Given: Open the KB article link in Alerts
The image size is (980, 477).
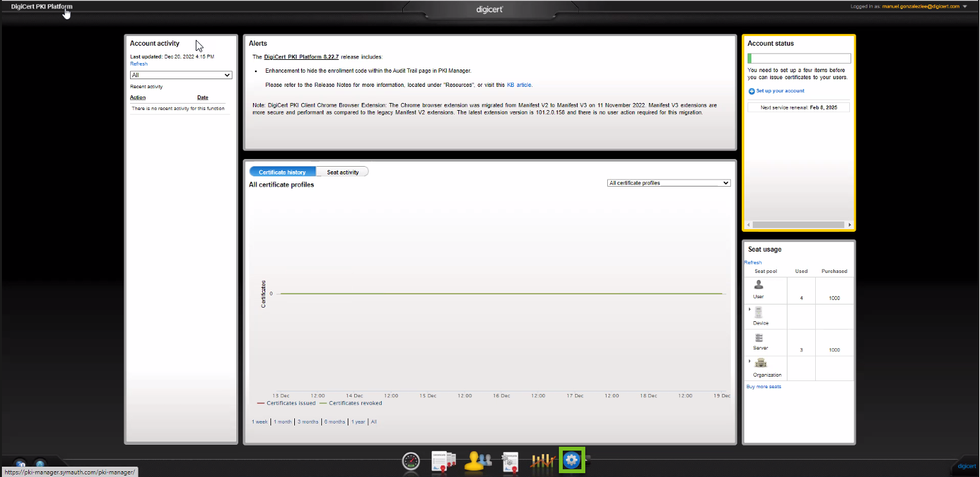Looking at the screenshot, I should point(520,85).
